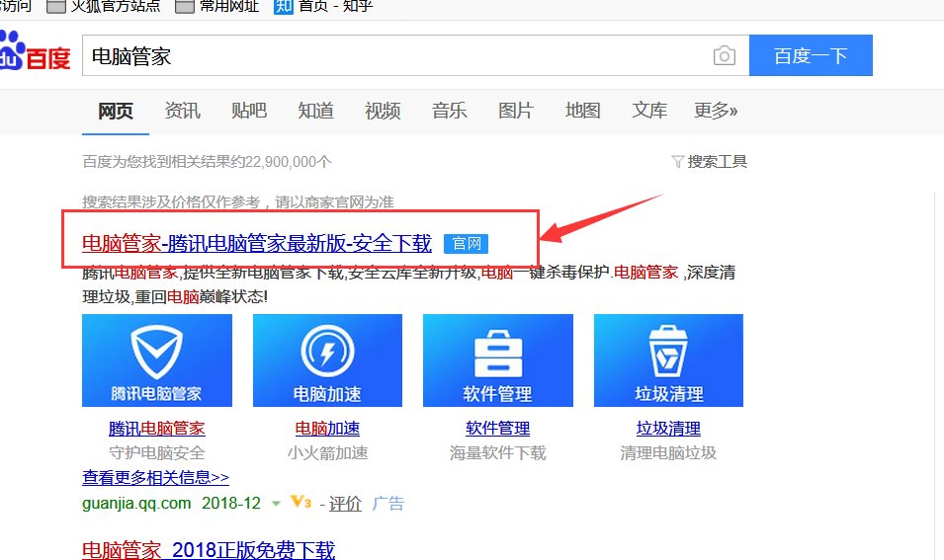The height and width of the screenshot is (560, 944).
Task: Switch to the 贴吧 tab
Action: pyautogui.click(x=249, y=111)
